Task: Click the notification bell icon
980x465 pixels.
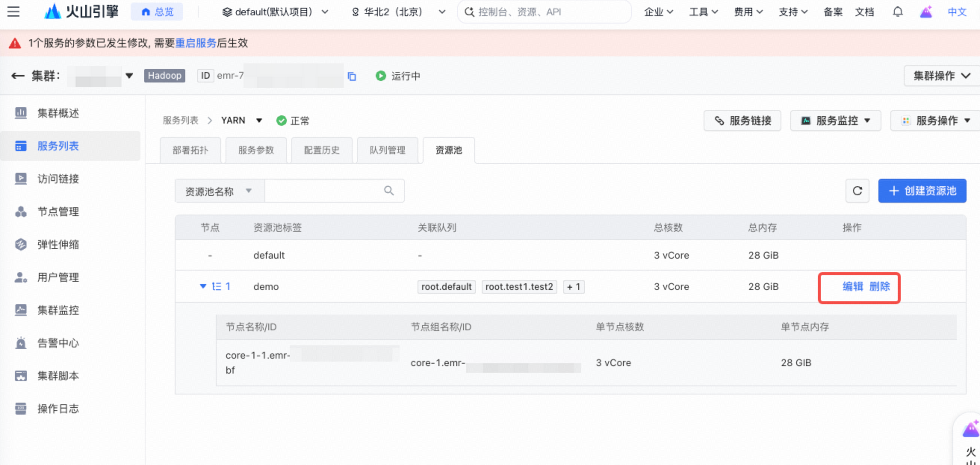Action: tap(897, 12)
